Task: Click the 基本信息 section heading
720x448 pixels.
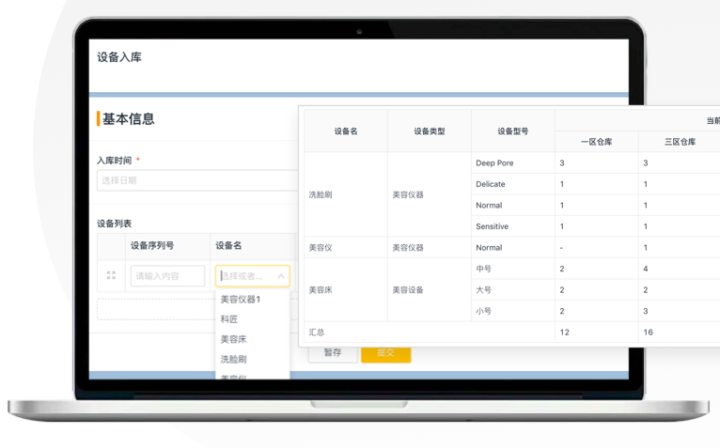Action: point(128,119)
